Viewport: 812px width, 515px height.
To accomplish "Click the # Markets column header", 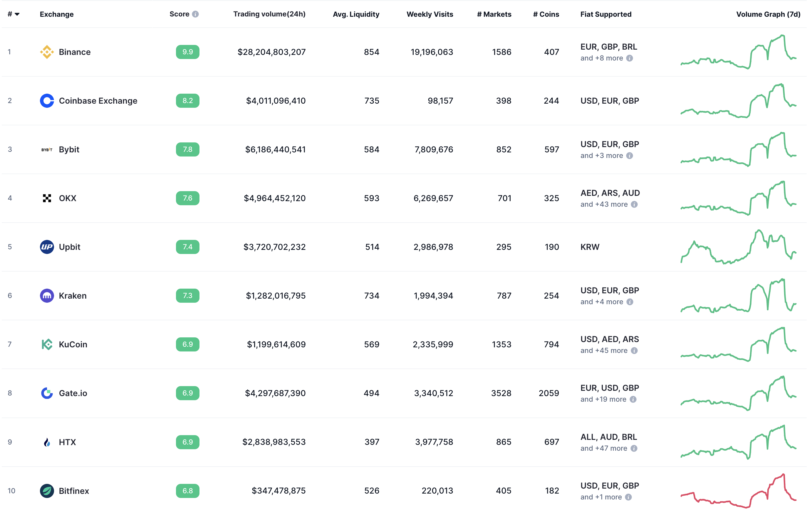I will pyautogui.click(x=494, y=14).
